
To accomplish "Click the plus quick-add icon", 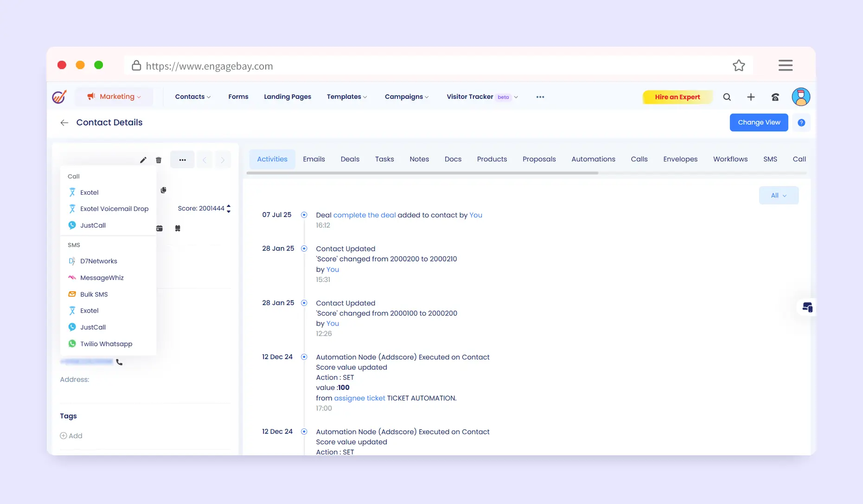I will point(751,97).
